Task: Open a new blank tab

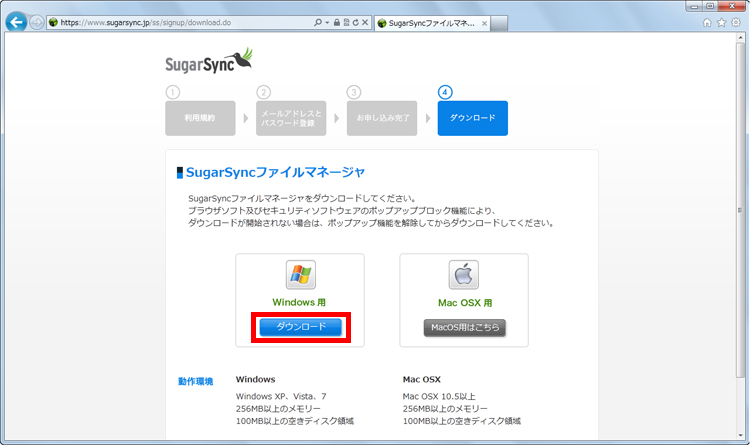Action: coord(499,23)
